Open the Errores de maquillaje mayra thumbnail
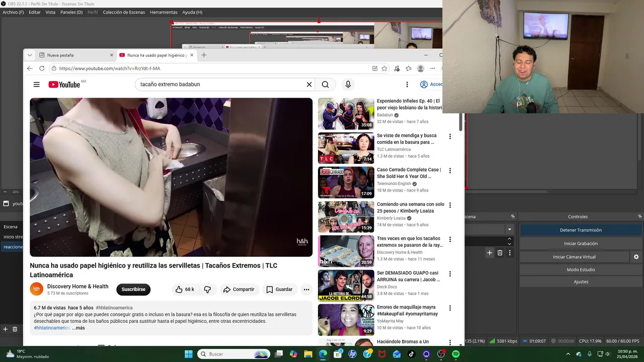This screenshot has height=362, width=644. [x=346, y=320]
